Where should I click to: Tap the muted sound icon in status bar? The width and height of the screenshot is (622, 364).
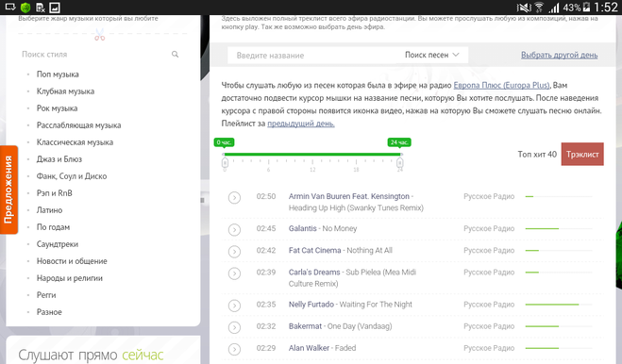pyautogui.click(x=524, y=8)
